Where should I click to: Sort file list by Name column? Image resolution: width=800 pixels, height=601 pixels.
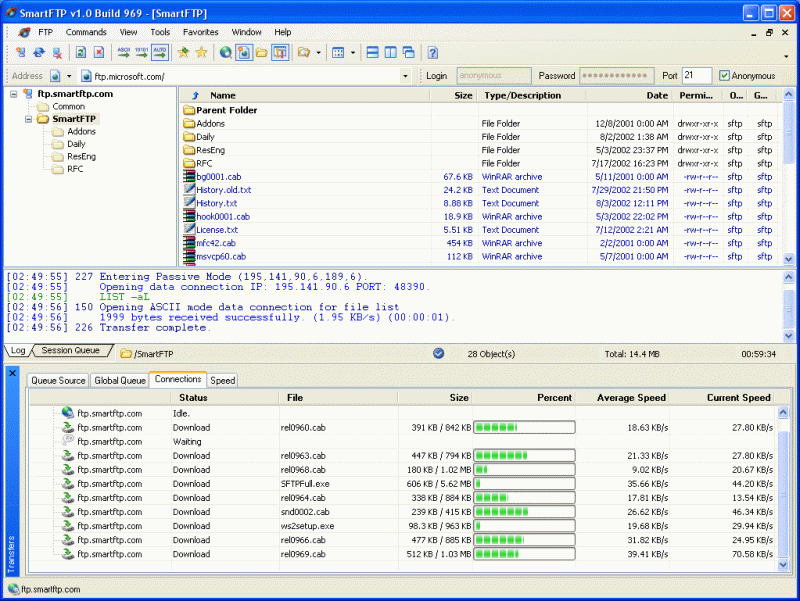222,95
